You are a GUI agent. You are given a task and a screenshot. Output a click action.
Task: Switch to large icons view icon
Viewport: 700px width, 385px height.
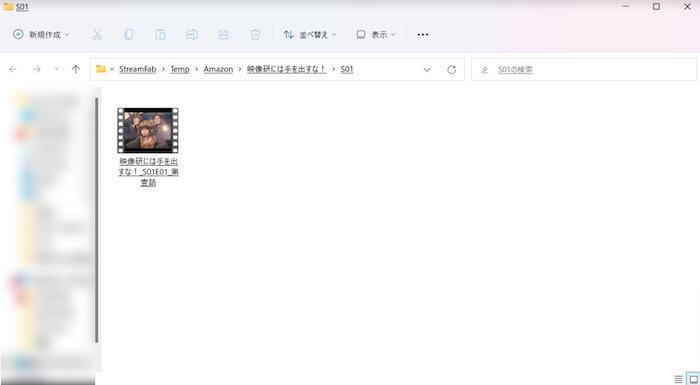pos(693,379)
